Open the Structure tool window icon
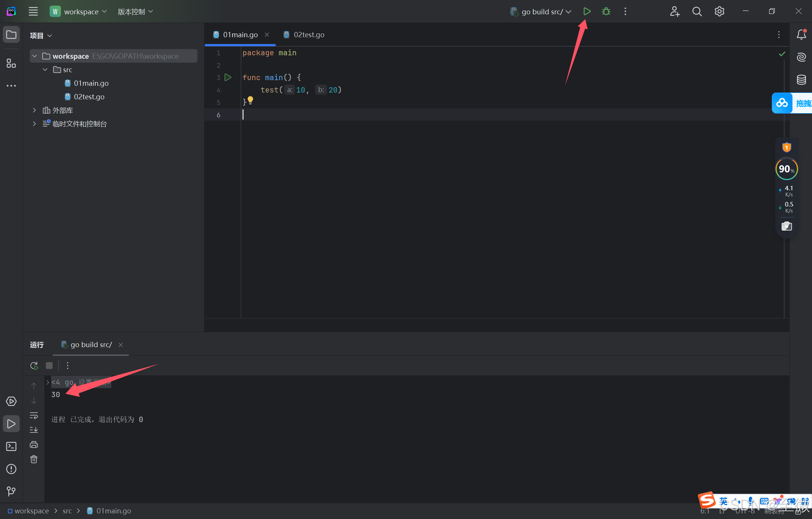Screen dimensions: 812x519 [11, 63]
